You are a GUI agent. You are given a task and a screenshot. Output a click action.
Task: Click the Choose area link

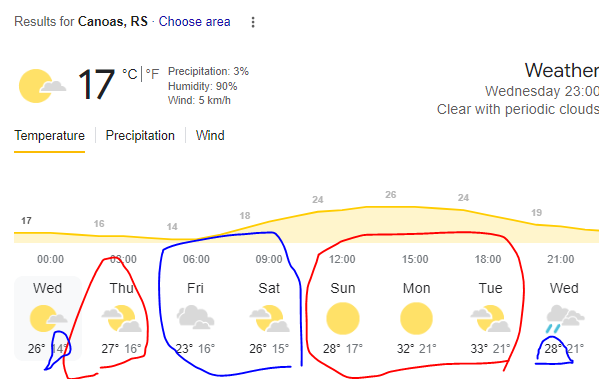pos(194,21)
